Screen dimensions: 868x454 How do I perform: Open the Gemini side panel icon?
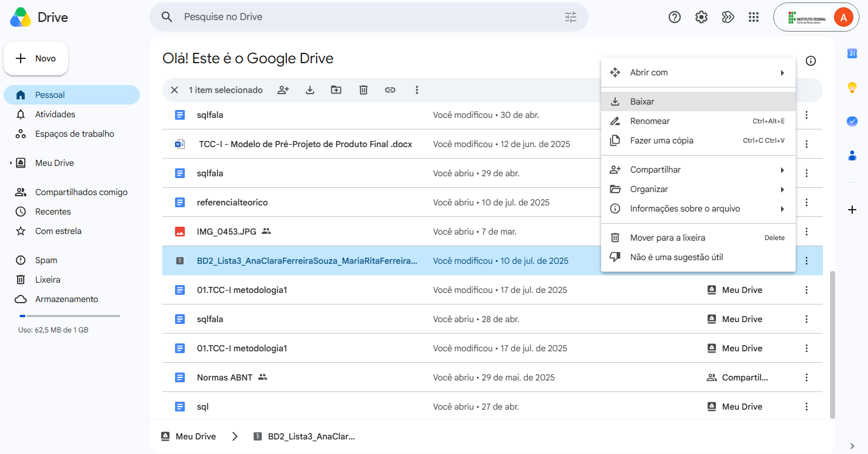(728, 17)
